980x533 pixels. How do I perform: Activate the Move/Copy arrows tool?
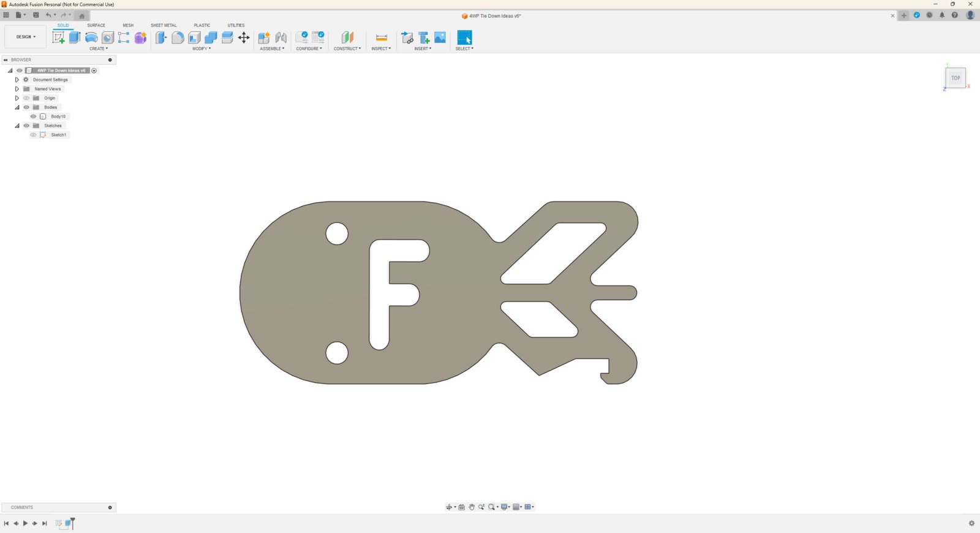[x=244, y=37]
